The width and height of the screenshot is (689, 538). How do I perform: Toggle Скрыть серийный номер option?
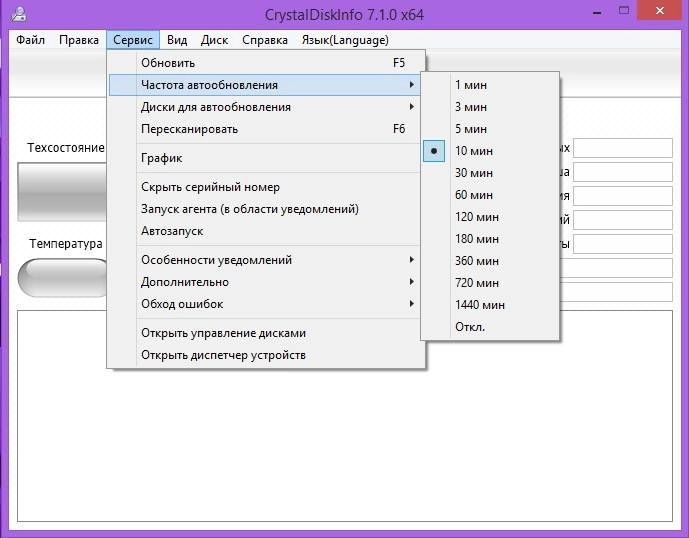click(x=265, y=187)
